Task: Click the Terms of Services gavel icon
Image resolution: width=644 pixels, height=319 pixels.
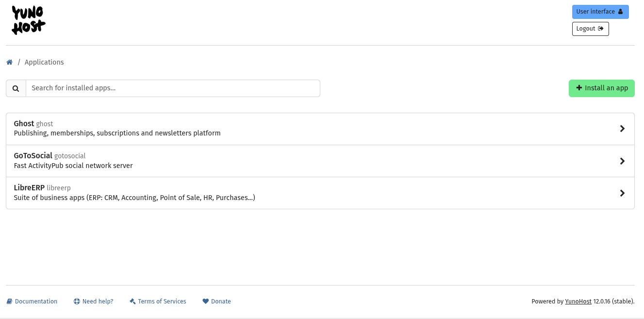Action: [132, 302]
